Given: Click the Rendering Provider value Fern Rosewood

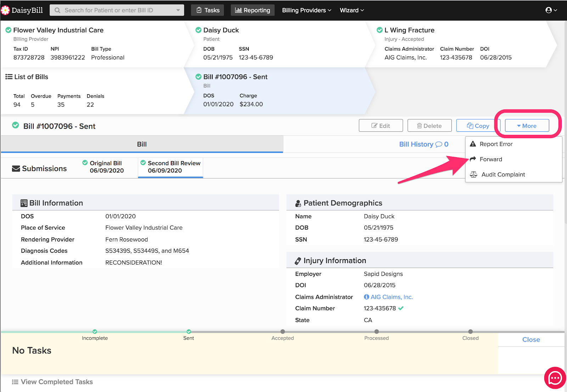Looking at the screenshot, I should click(127, 239).
